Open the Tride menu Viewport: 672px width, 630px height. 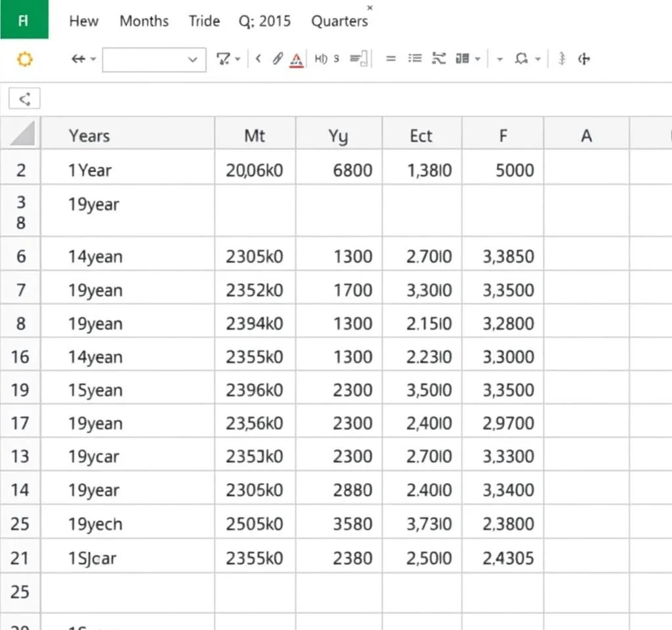pyautogui.click(x=204, y=21)
